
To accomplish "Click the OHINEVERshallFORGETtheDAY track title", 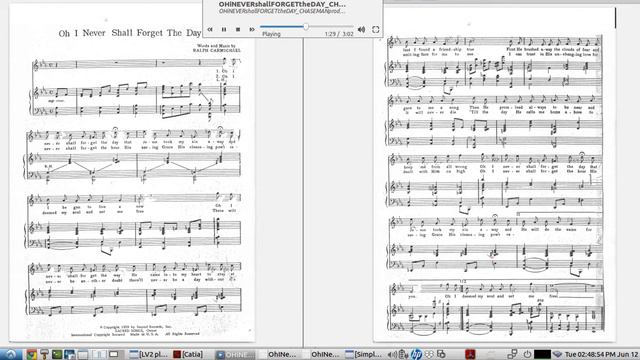I will pyautogui.click(x=282, y=4).
